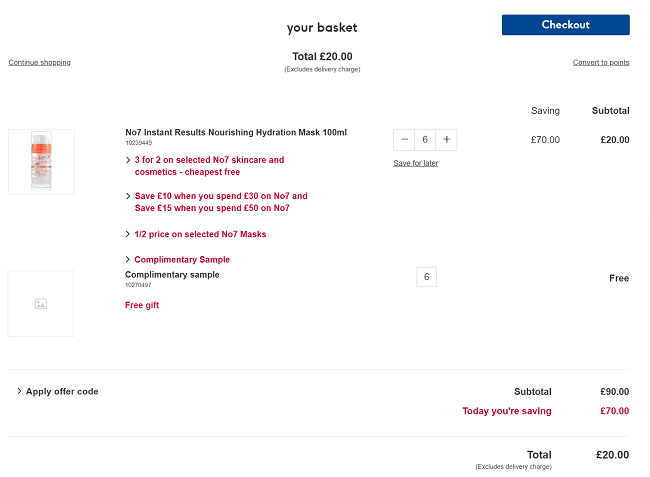Click the complimentary sample placeholder image
Image resolution: width=650 pixels, height=477 pixels.
pos(41,304)
